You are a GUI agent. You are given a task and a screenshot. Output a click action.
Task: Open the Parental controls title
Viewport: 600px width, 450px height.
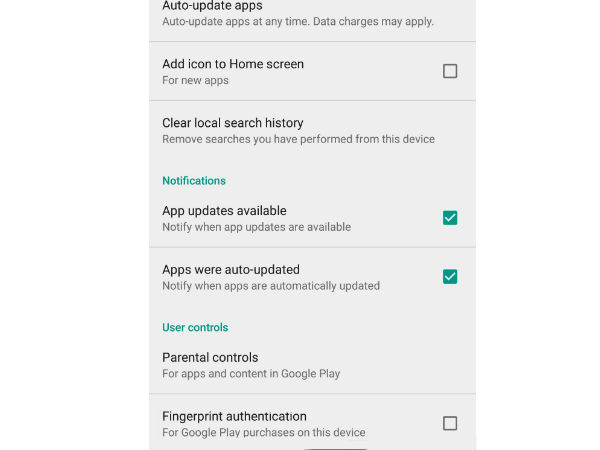click(210, 357)
